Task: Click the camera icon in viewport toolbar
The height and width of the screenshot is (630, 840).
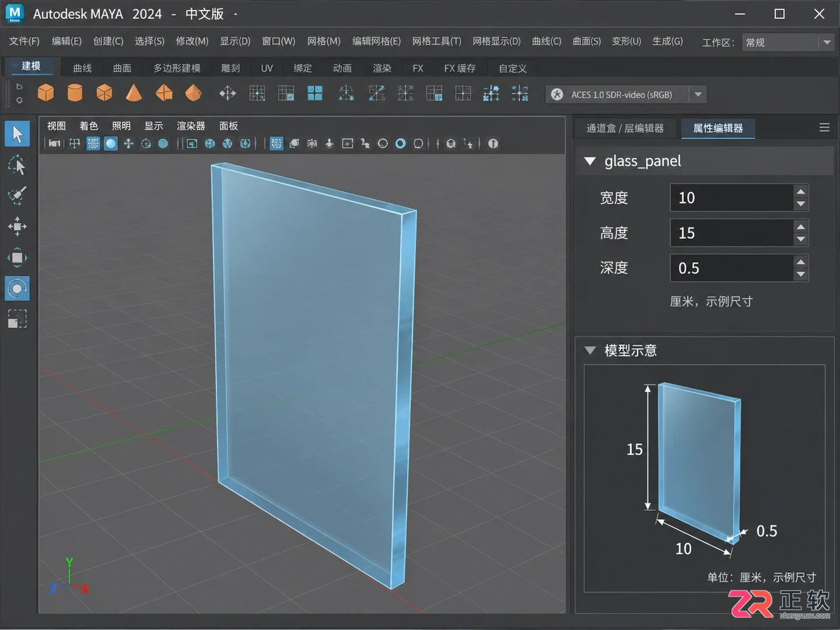Action: (54, 143)
